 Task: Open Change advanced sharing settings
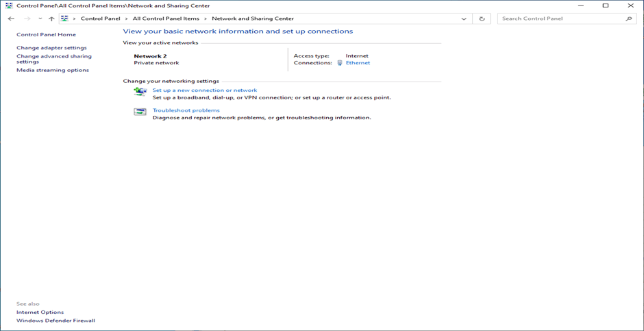[x=54, y=59]
